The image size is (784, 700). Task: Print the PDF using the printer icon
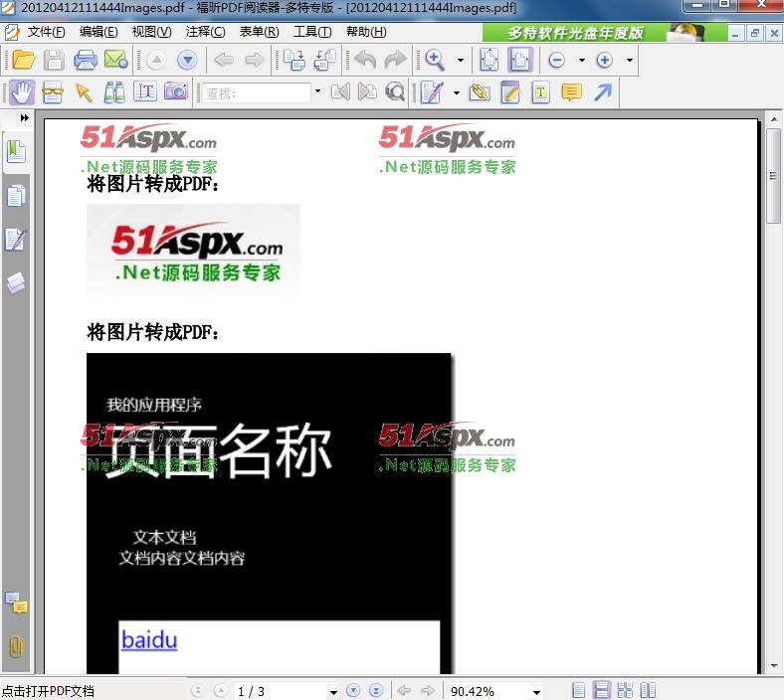(x=85, y=60)
